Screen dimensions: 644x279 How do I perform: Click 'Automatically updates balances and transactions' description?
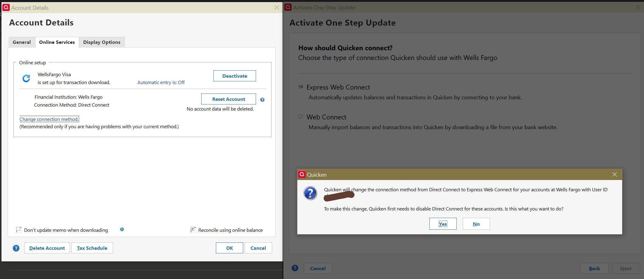[x=415, y=97]
